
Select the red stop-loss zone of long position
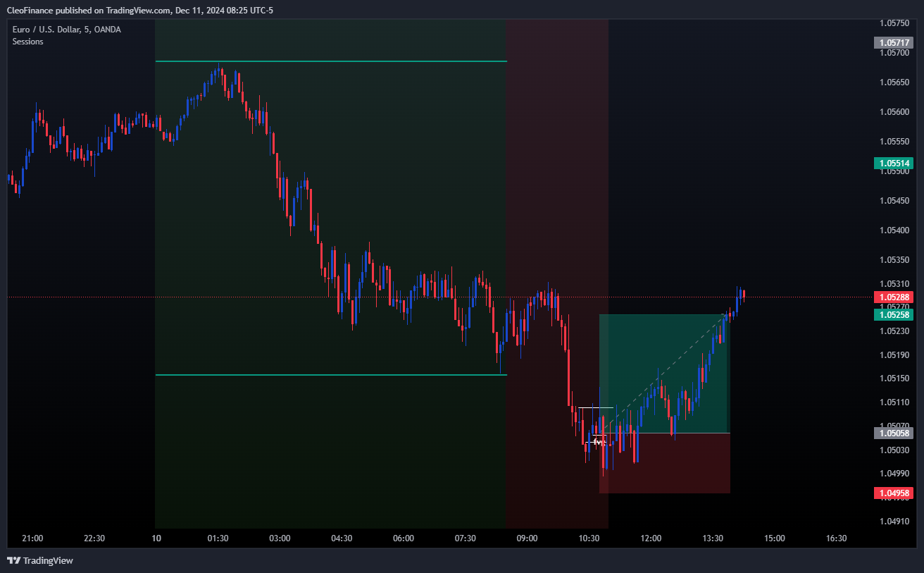pos(664,463)
